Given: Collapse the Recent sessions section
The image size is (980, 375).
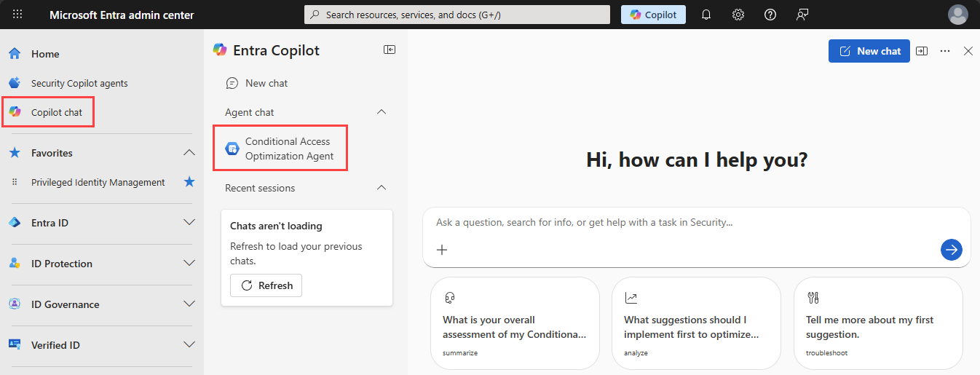Looking at the screenshot, I should [381, 188].
